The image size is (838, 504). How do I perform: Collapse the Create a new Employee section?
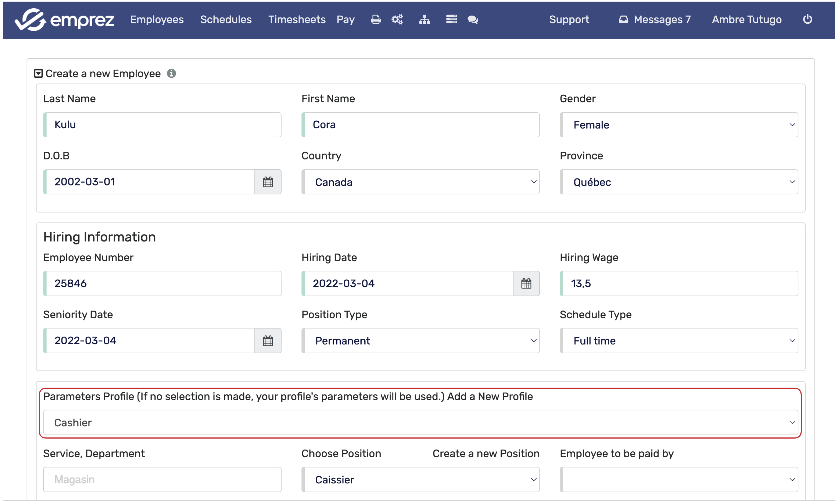tap(38, 73)
